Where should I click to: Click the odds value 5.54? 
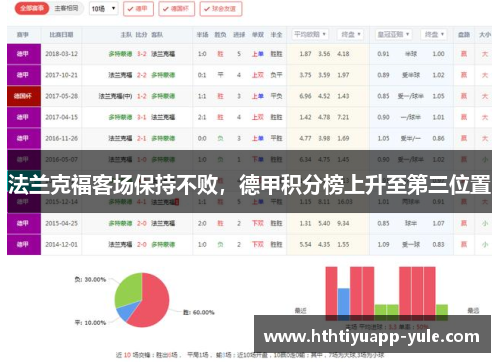[305, 245]
